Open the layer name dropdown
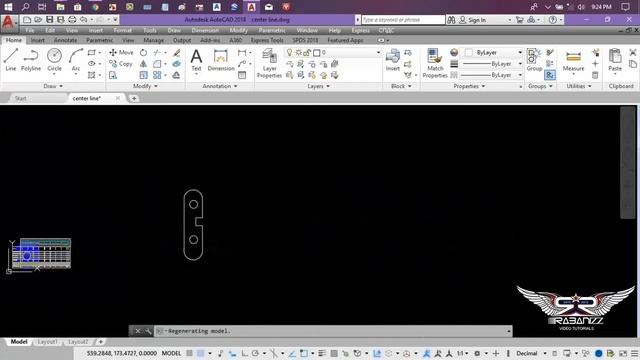 click(x=378, y=53)
